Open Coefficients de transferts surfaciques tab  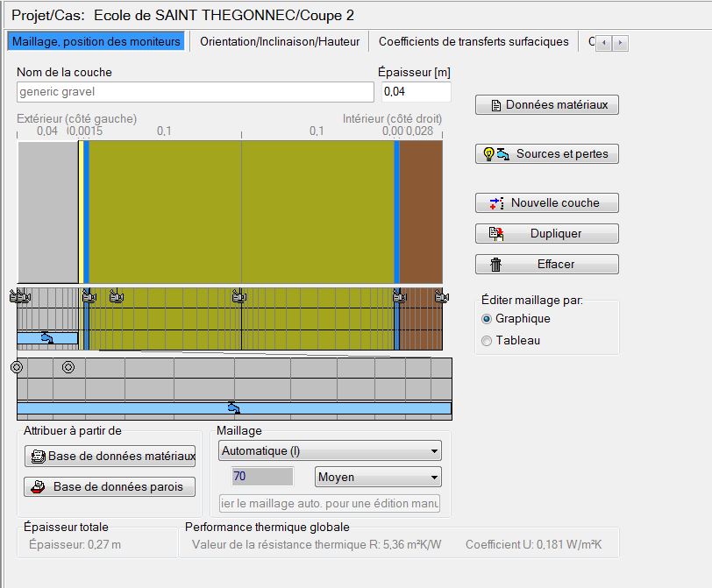(473, 41)
